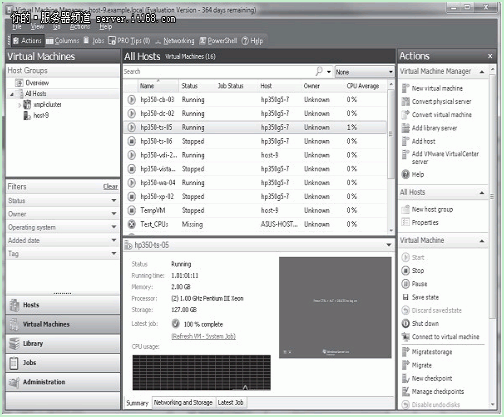Click Add VMware VirtualCenter server icon
This screenshot has height=417, width=504.
[x=405, y=154]
